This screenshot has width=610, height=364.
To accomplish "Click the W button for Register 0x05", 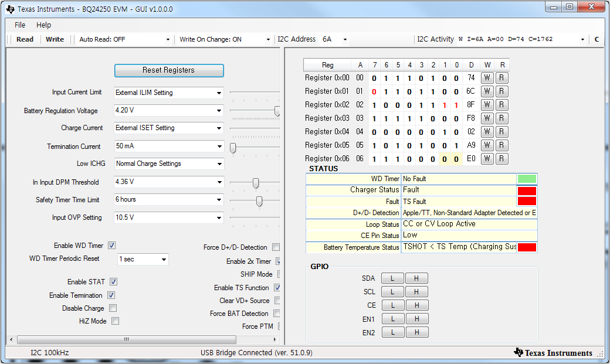I will [487, 145].
